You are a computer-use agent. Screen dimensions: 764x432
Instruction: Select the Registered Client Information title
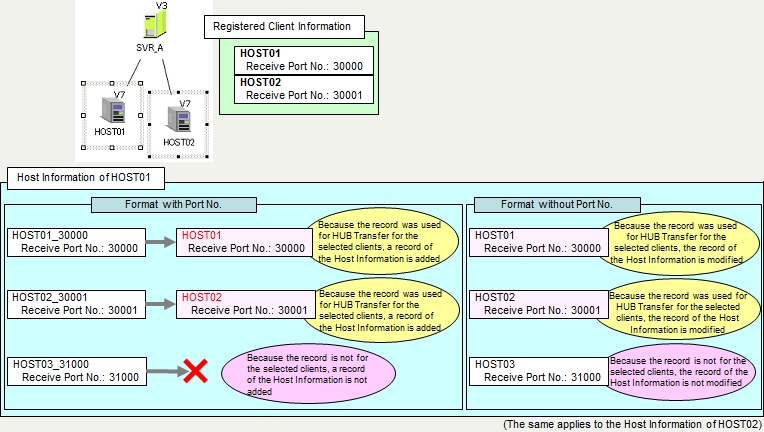[x=284, y=28]
